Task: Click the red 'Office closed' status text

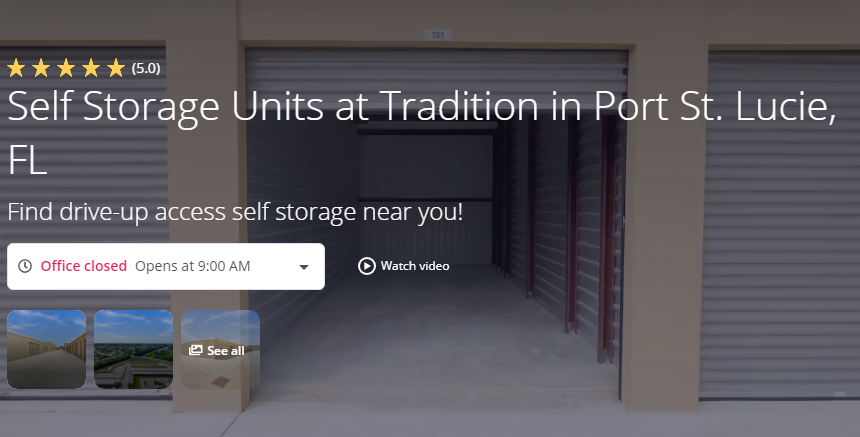Action: coord(83,266)
